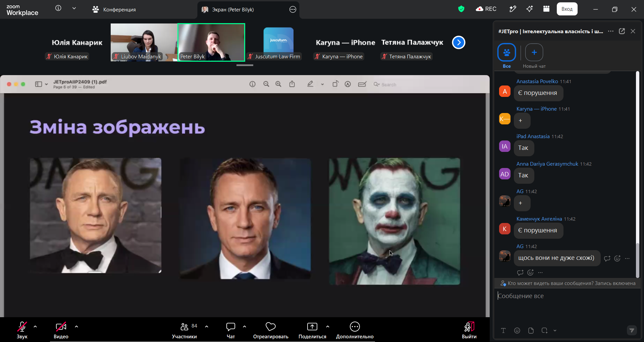
Task: Expand the PDF sidebar view options chevron
Action: [x=46, y=84]
